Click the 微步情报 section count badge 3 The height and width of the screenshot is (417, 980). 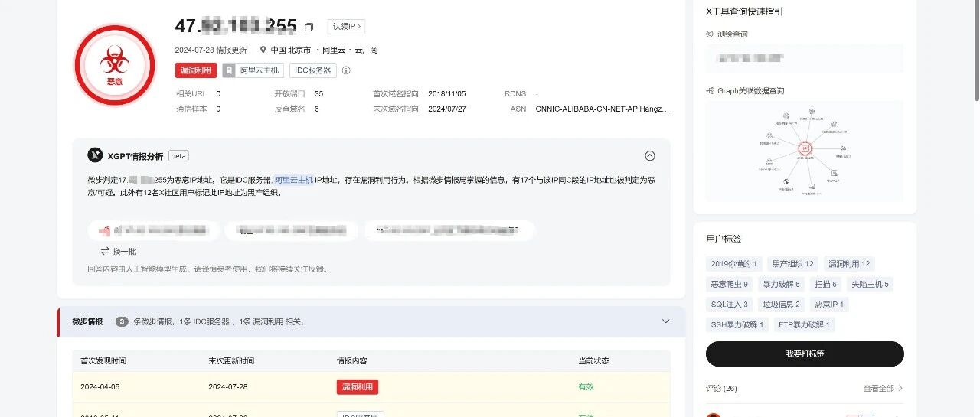(x=122, y=321)
